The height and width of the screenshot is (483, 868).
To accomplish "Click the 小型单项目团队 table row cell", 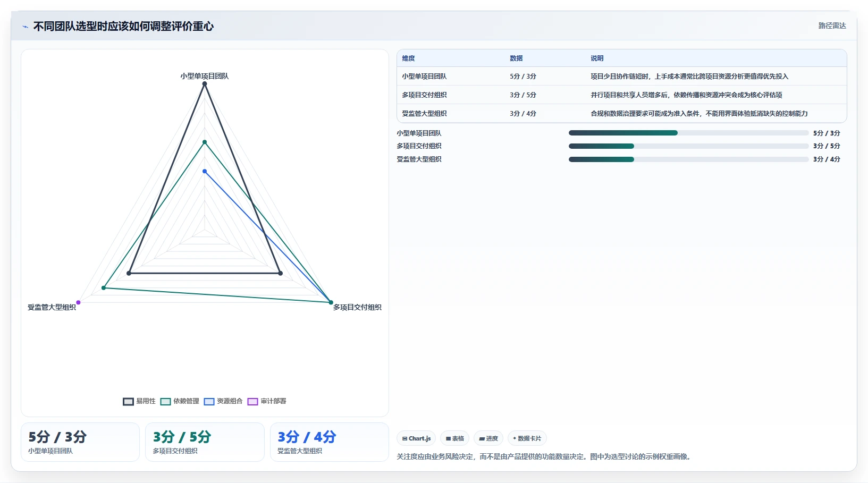I will click(424, 77).
